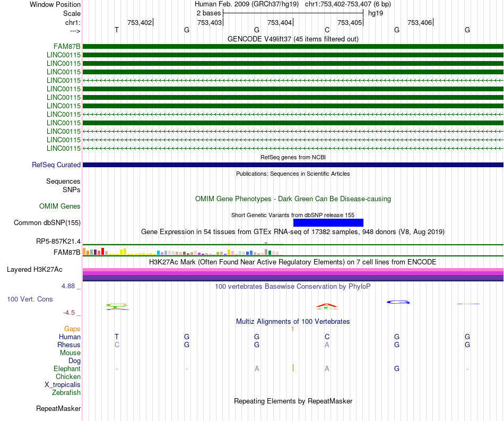Screen dimensions: 504x421
Task: Click the Human Feb. 2009 (GRCh37/hg19) heading
Action: pos(247,4)
